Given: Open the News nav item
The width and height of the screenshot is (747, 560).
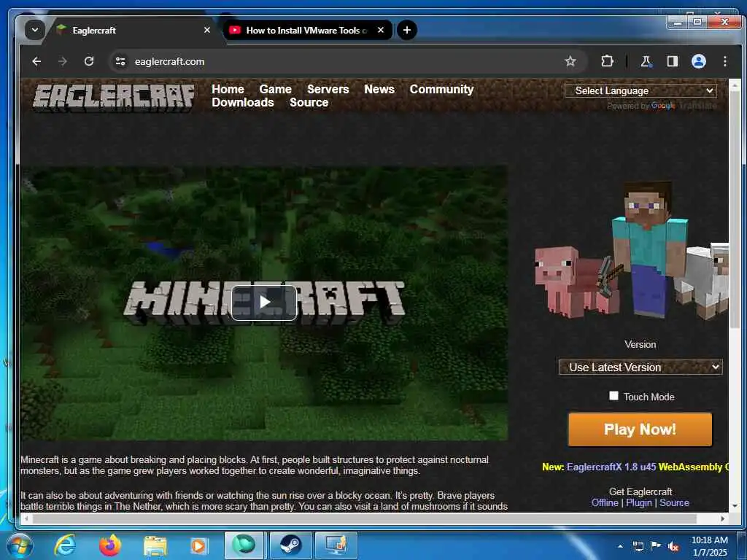Looking at the screenshot, I should click(379, 89).
